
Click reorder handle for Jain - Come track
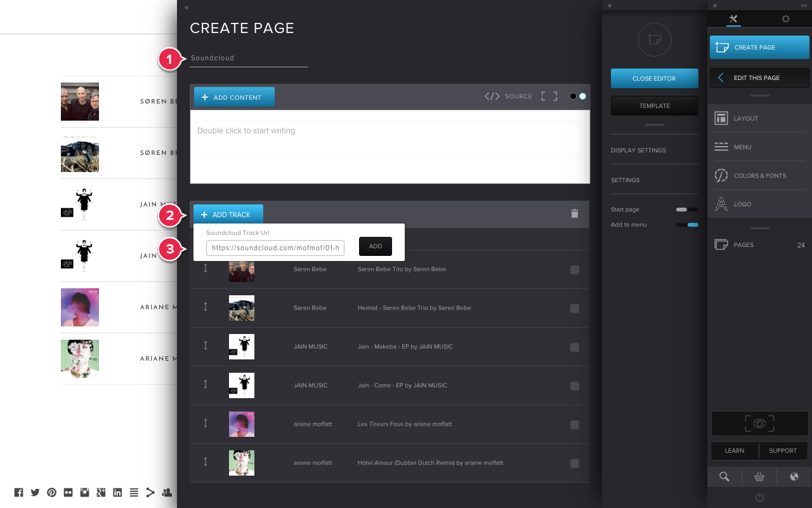206,384
